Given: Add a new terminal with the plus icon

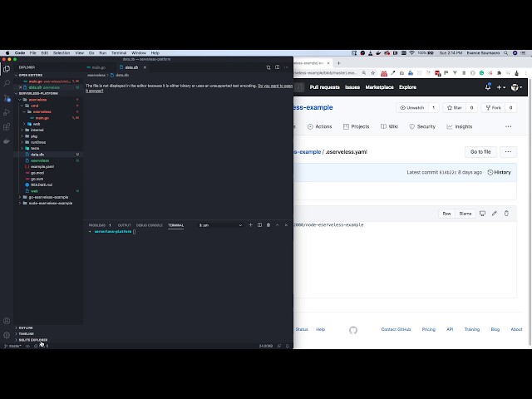Looking at the screenshot, I should 250,225.
